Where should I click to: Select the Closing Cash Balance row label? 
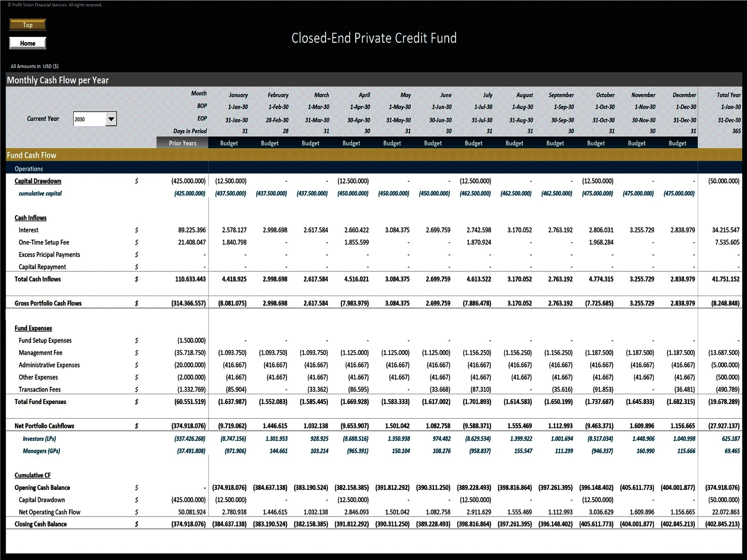(x=41, y=524)
